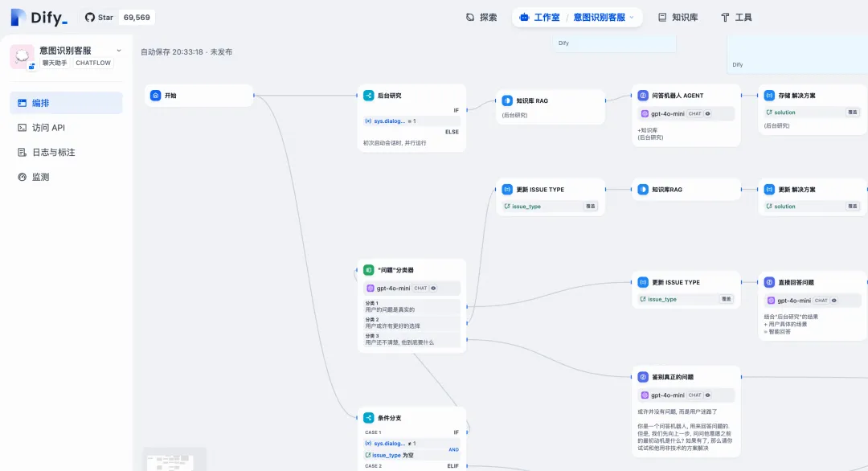
Task: Click the 问答机器人 AGENT node icon
Action: [x=642, y=95]
